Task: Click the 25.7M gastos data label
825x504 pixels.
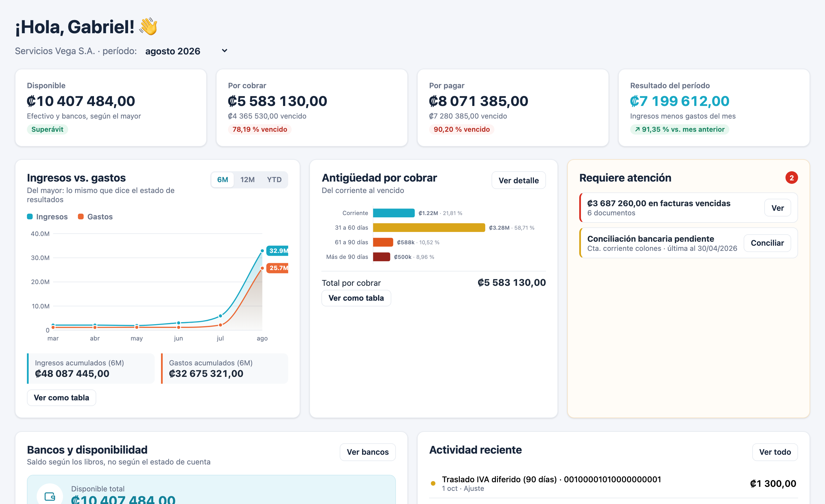Action: click(x=277, y=268)
